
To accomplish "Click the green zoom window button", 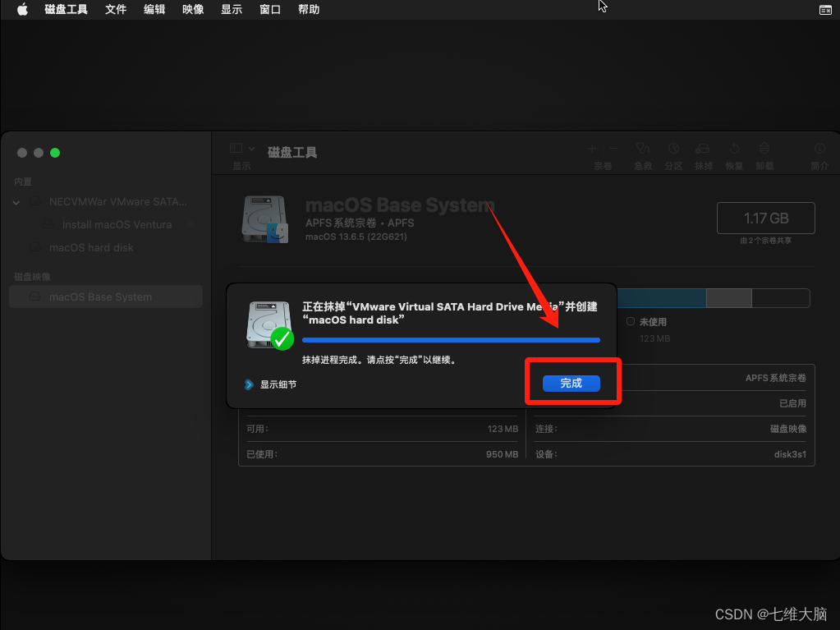I will pyautogui.click(x=55, y=153).
